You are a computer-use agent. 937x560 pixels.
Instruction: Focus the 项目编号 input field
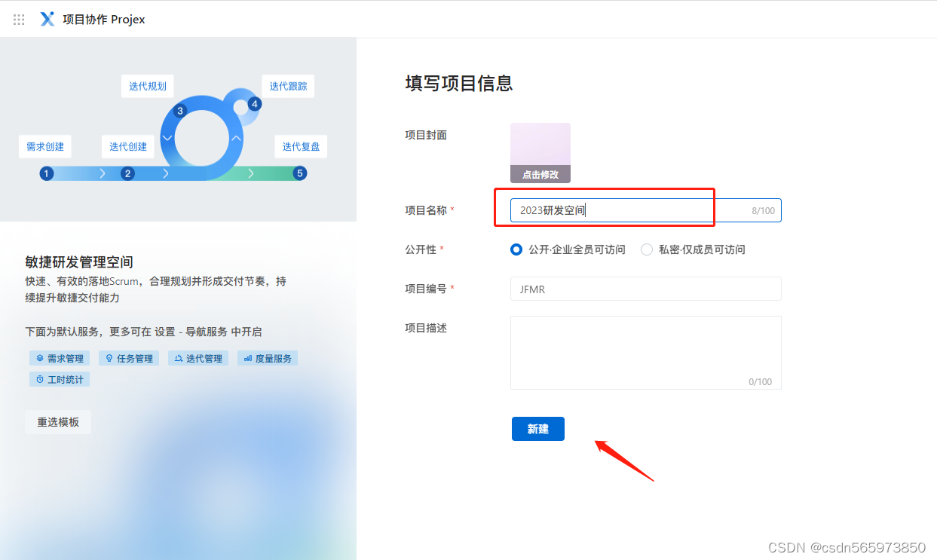click(x=646, y=289)
